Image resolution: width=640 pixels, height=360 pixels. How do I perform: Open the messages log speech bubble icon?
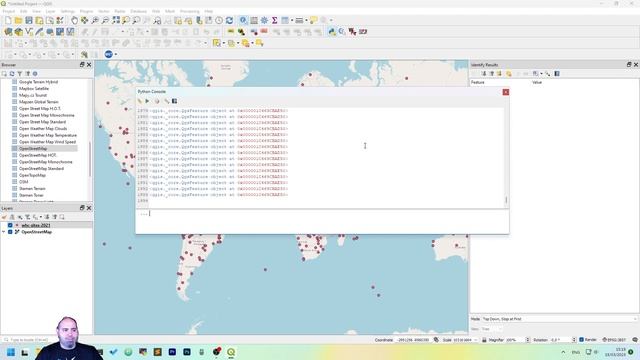coord(635,340)
